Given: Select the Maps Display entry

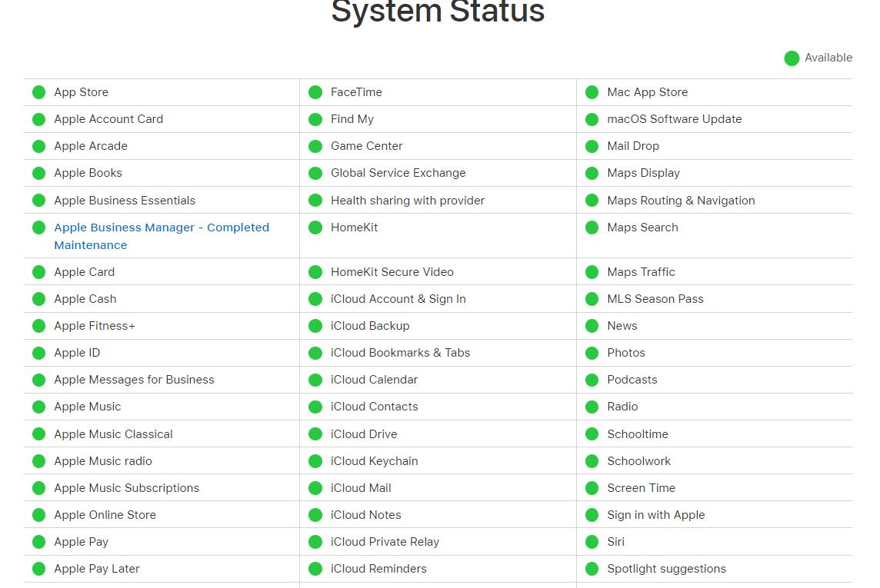Looking at the screenshot, I should (x=643, y=173).
